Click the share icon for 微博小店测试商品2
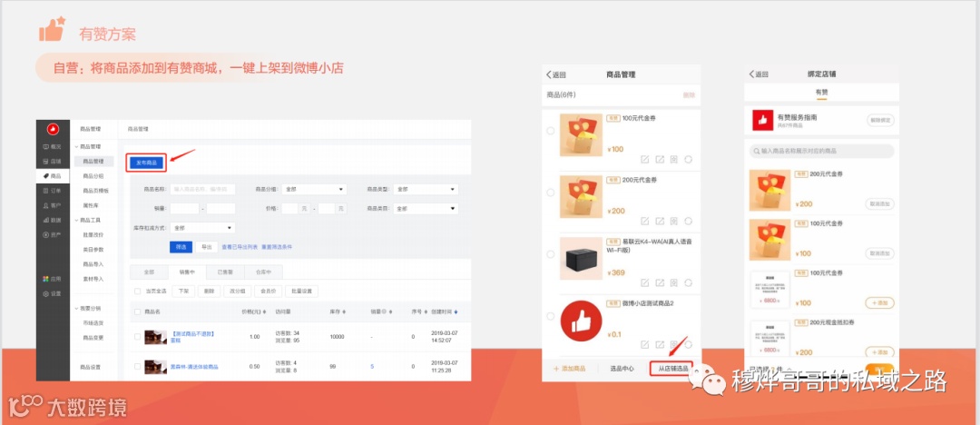Viewport: 980px width, 425px height. pos(660,344)
